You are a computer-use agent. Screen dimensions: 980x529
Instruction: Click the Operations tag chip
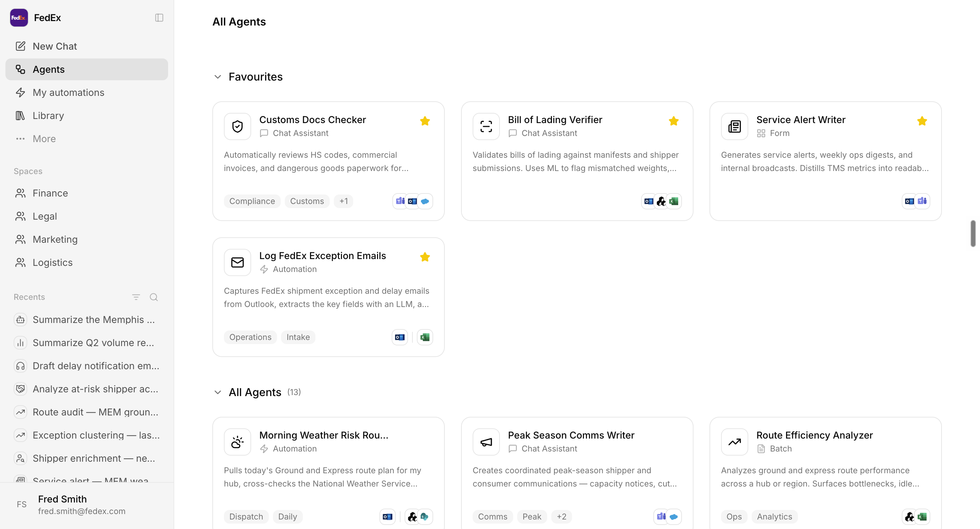click(x=250, y=338)
